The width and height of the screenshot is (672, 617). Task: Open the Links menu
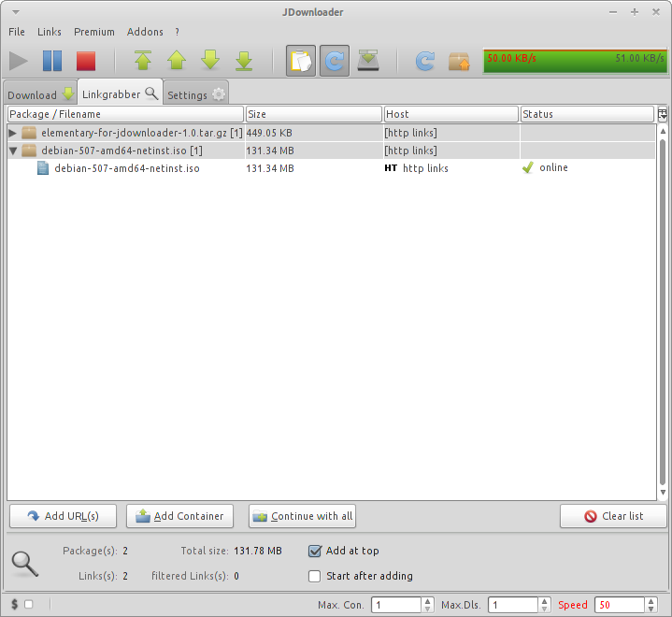[50, 32]
